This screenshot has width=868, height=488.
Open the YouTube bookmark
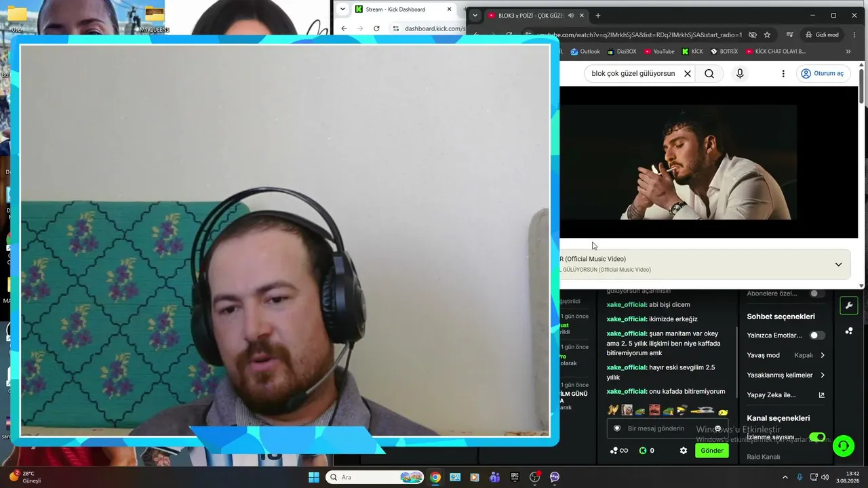click(x=659, y=52)
